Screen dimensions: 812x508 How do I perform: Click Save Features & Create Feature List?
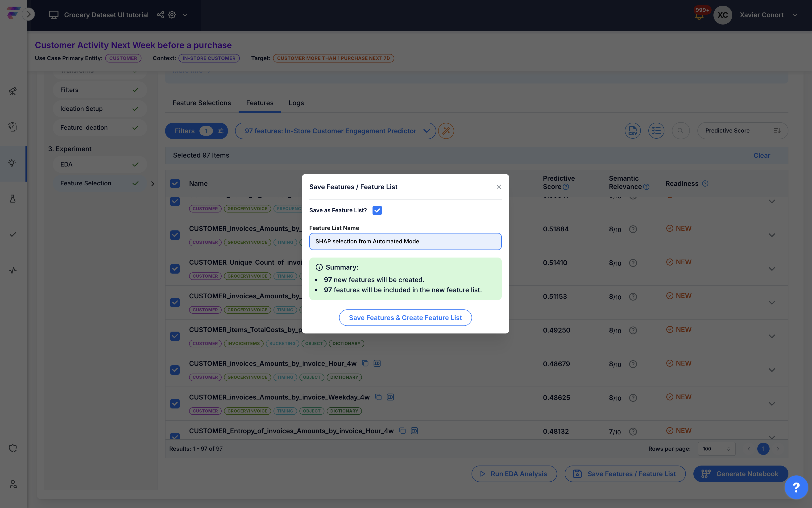405,317
